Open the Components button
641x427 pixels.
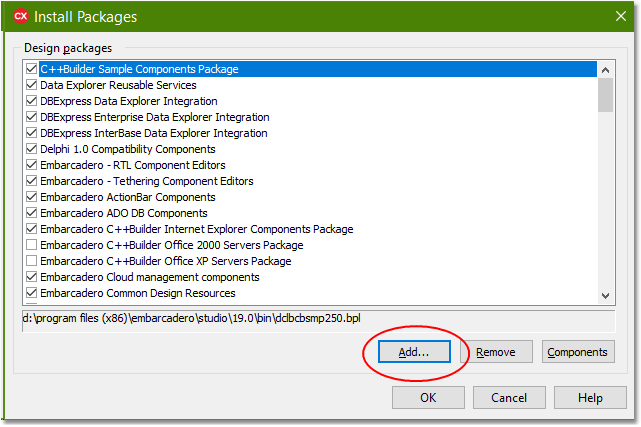point(578,352)
